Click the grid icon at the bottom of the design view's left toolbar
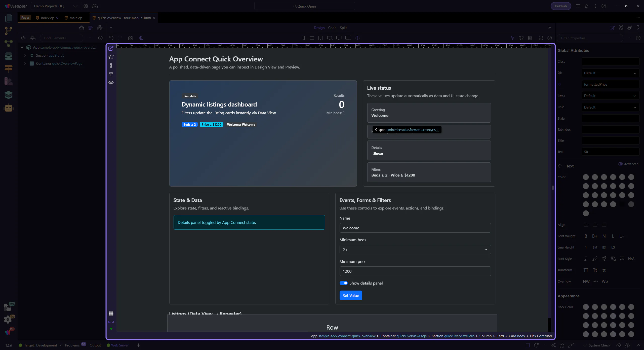644x350 pixels. pyautogui.click(x=111, y=313)
